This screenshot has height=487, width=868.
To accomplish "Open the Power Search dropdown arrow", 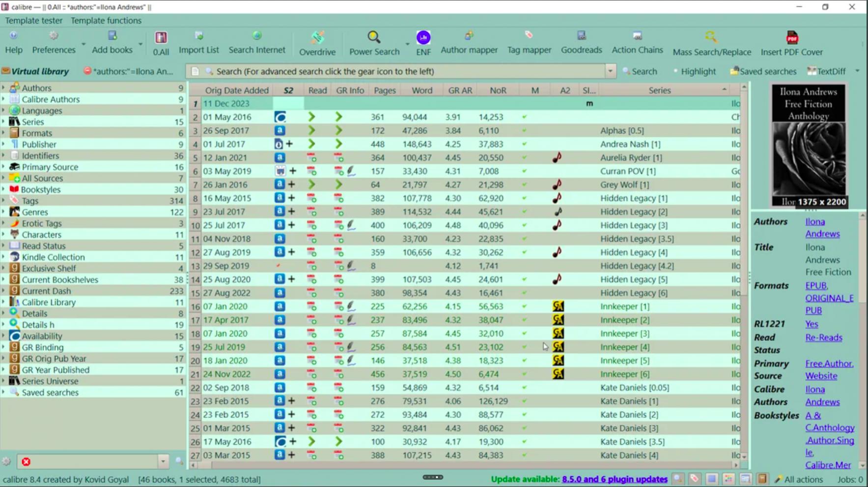I will click(407, 44).
